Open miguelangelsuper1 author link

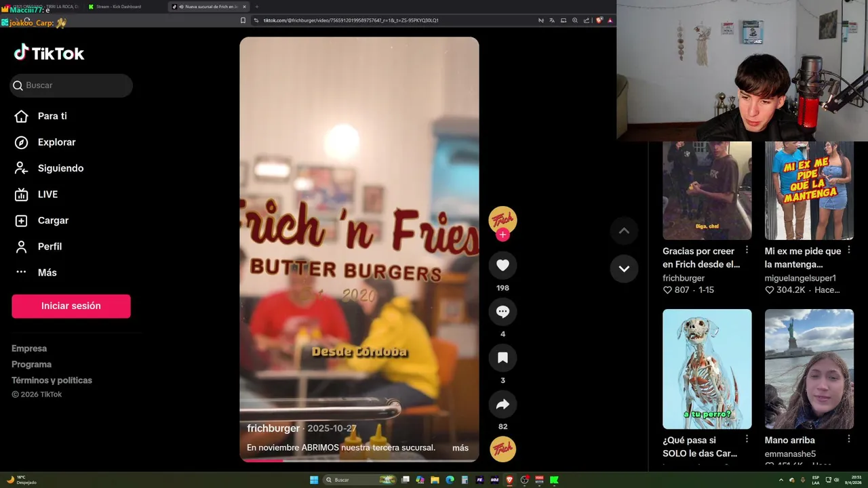pos(800,278)
